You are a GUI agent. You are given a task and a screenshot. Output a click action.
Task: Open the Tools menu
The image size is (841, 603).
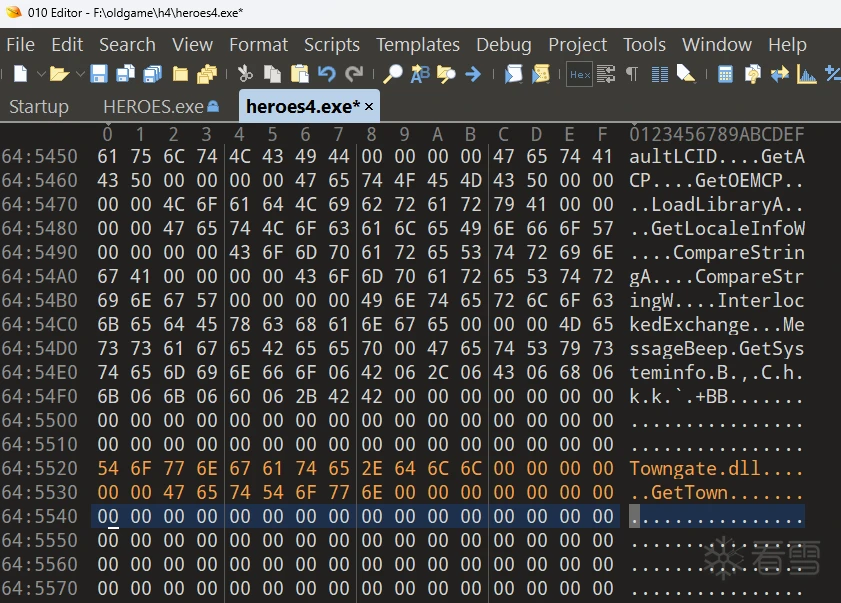[x=644, y=45]
